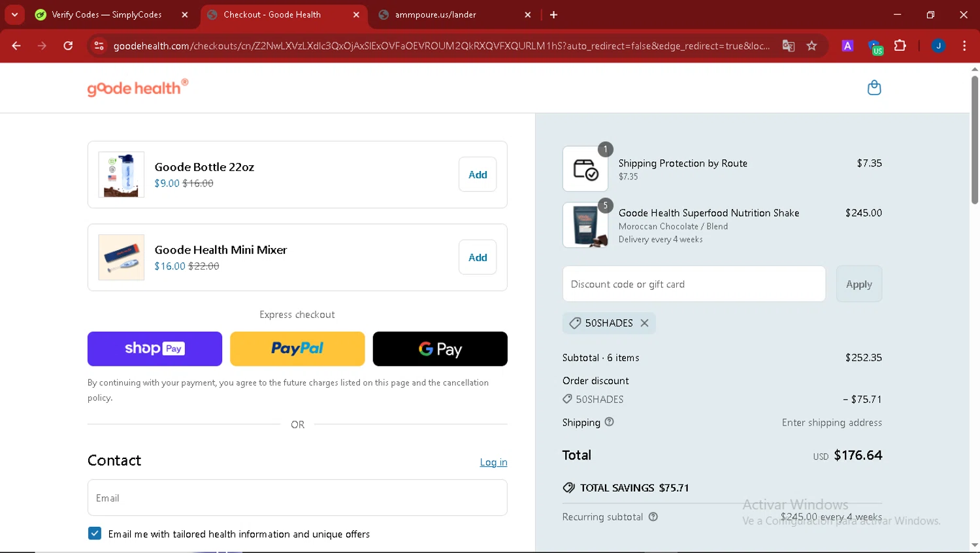Click Shipping Protection by Route thumbnail
Viewport: 980px width, 553px height.
click(585, 168)
